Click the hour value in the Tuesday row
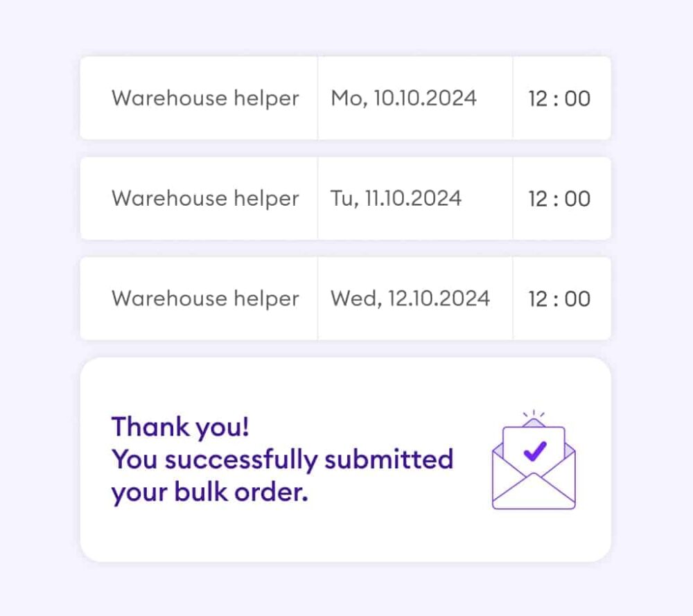 pos(538,199)
